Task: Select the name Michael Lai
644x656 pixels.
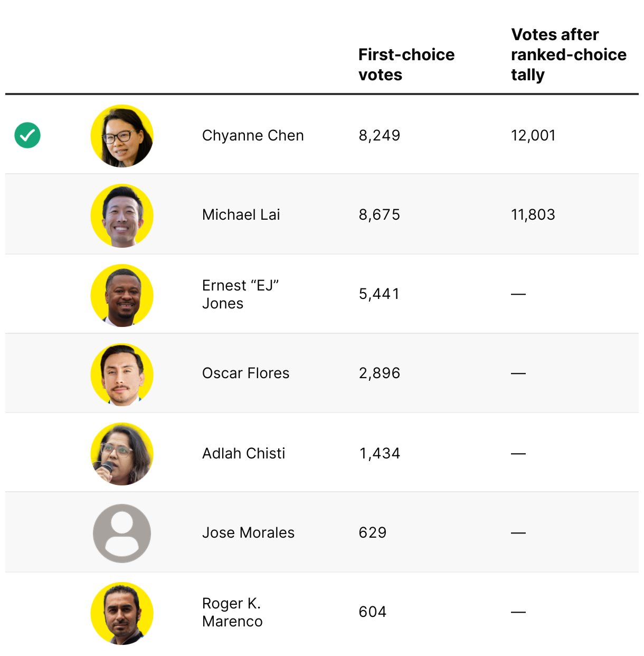Action: click(241, 215)
